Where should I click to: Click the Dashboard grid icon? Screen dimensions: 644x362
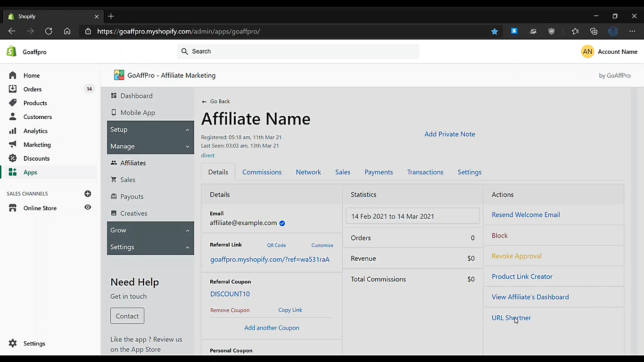(x=114, y=96)
